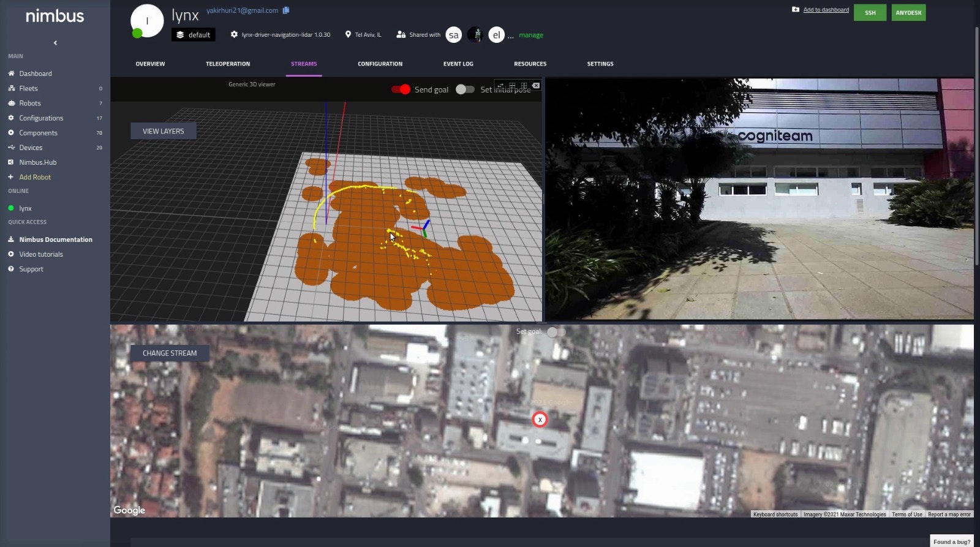Screen dimensions: 980x547
Task: Collapse the sidebar with the chevron arrow
Action: coord(55,43)
